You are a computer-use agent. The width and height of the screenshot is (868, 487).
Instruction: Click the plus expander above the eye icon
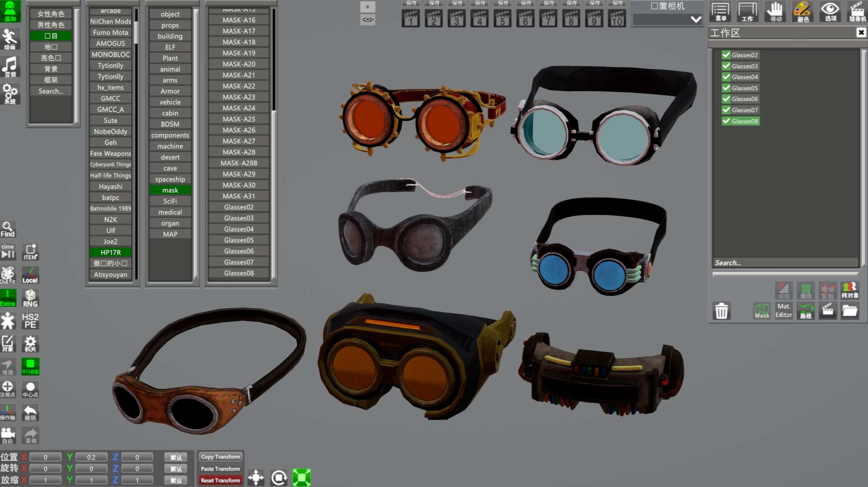pyautogui.click(x=367, y=7)
